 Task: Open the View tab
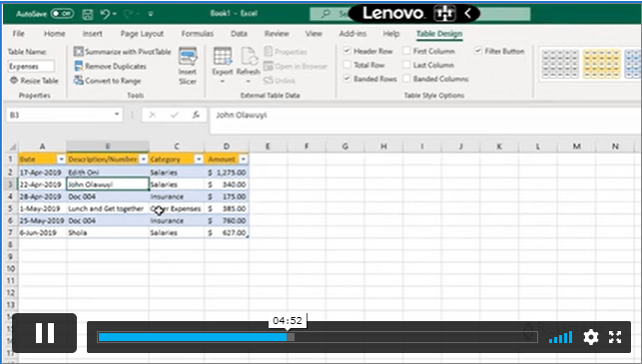tap(314, 34)
